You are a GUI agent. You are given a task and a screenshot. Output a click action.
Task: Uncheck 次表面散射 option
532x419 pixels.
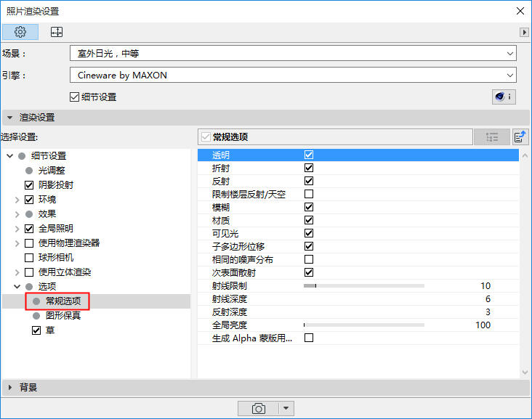(x=309, y=272)
